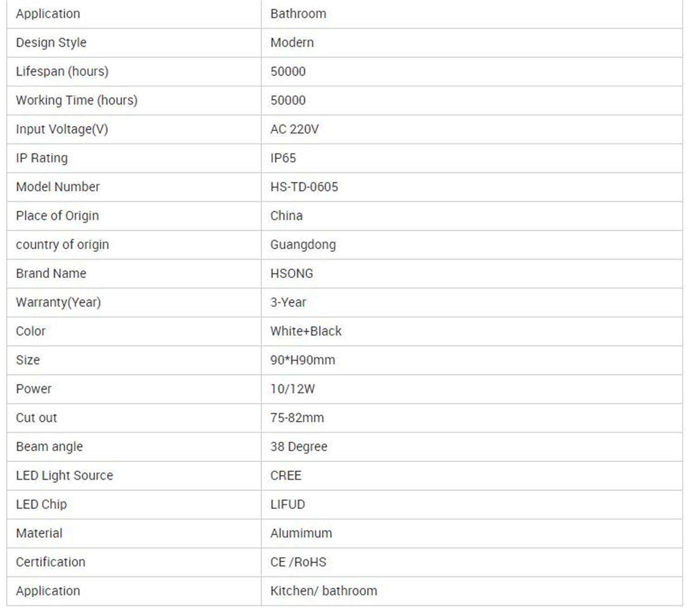Click model number HS-TD-0605
The height and width of the screenshot is (616, 694).
(x=304, y=187)
